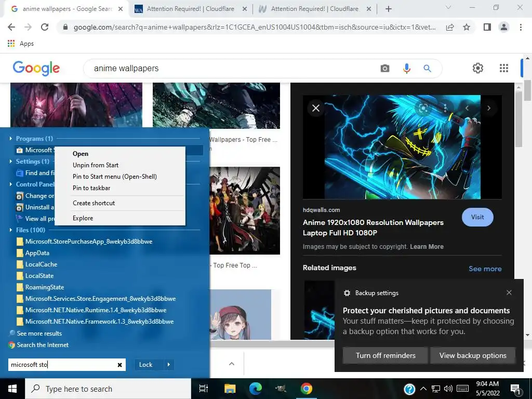Click Chrome's forward navigation arrow
This screenshot has height=399, width=532.
tap(28, 27)
